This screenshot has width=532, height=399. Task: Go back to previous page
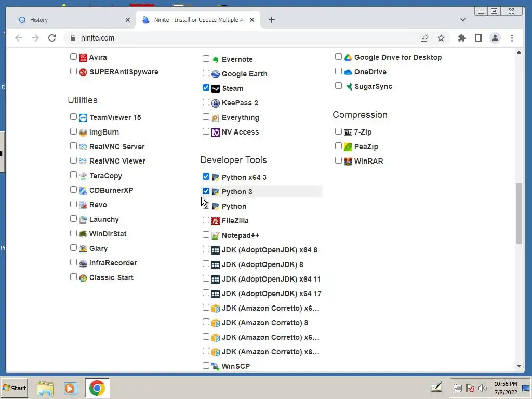[x=19, y=38]
